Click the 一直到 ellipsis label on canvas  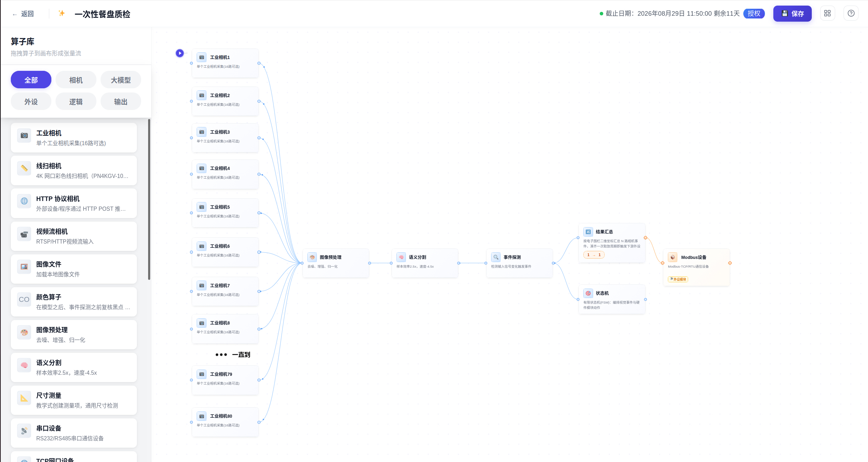click(x=233, y=355)
